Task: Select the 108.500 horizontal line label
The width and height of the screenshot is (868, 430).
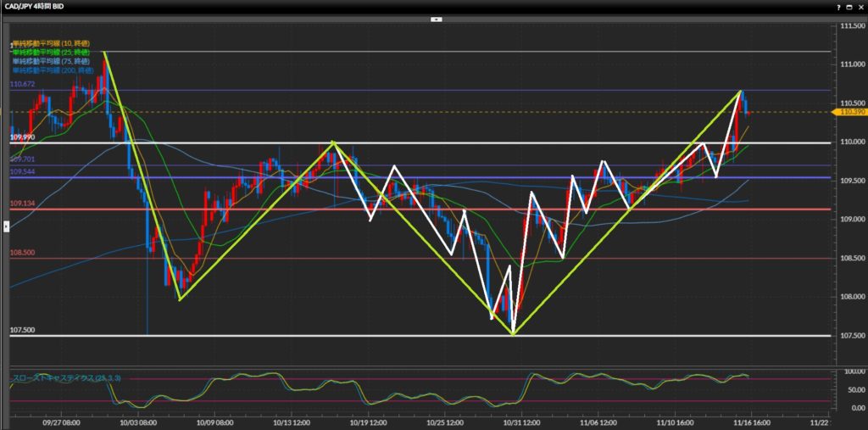Action: (22, 253)
